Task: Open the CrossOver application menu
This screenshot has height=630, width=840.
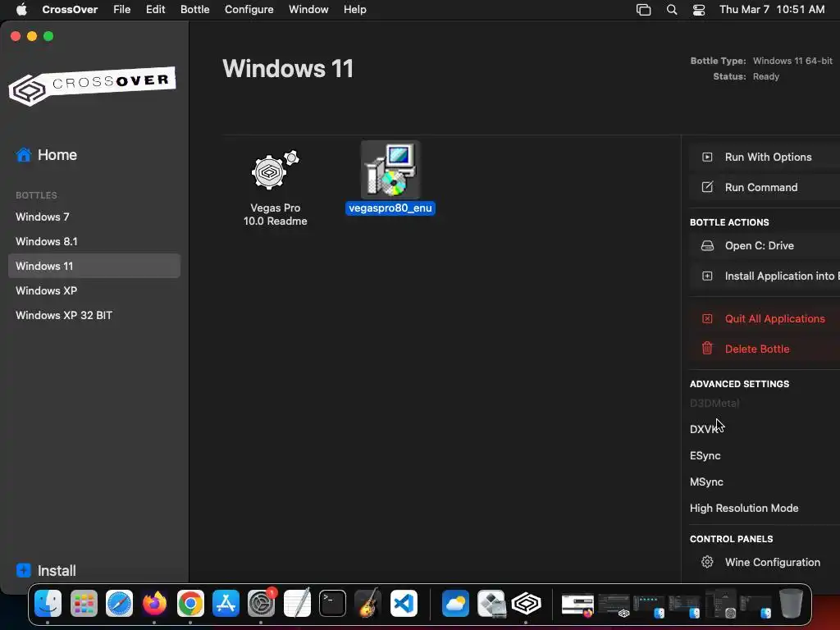Action: click(70, 10)
